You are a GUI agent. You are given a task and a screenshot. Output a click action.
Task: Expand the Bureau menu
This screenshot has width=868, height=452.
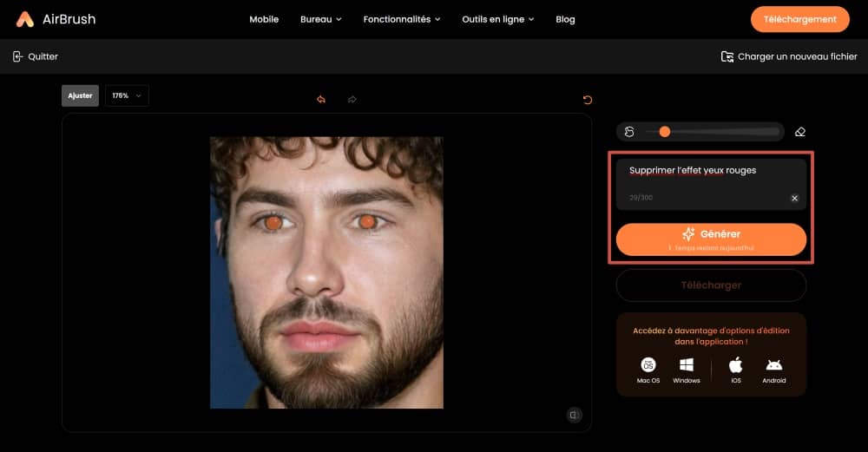click(320, 19)
